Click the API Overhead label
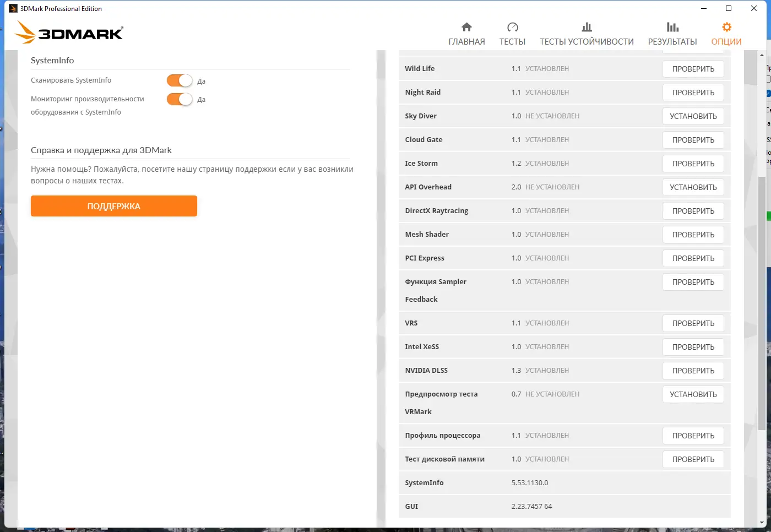 (x=428, y=187)
